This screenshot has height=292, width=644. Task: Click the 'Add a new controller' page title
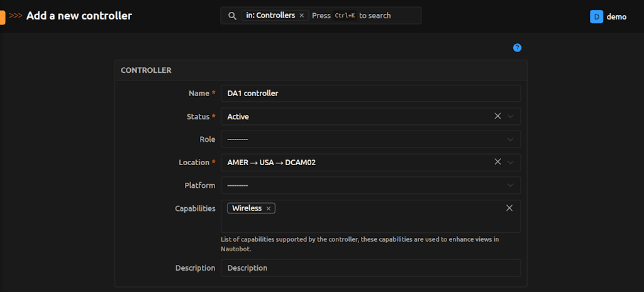pos(79,16)
